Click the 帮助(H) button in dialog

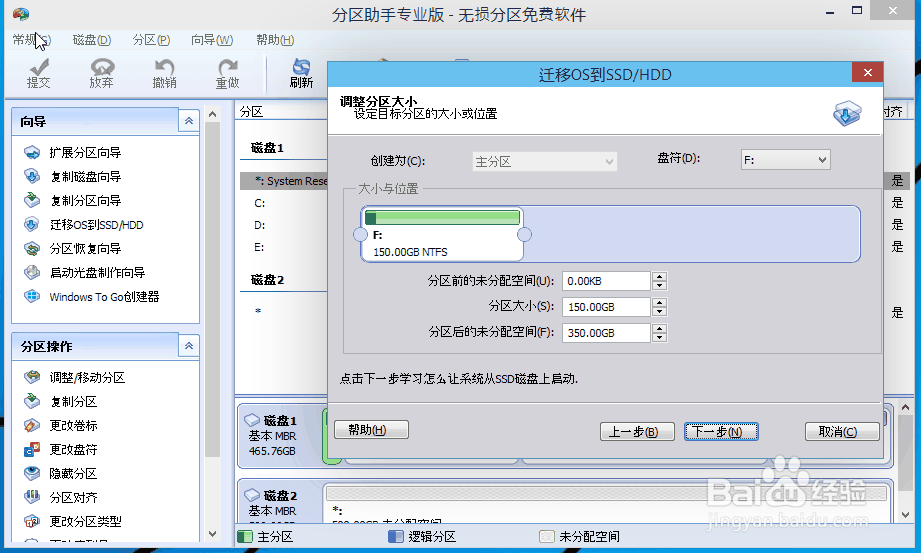(x=371, y=430)
